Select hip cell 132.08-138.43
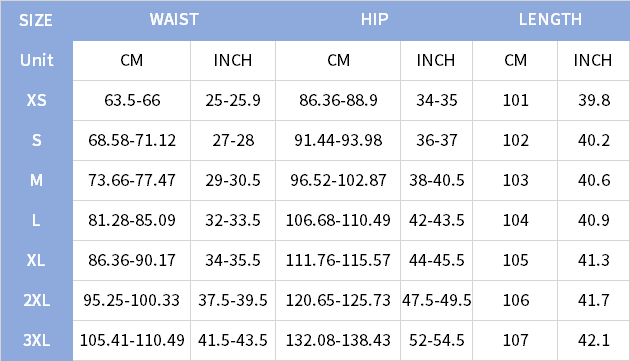Image resolution: width=630 pixels, height=361 pixels. (x=338, y=340)
